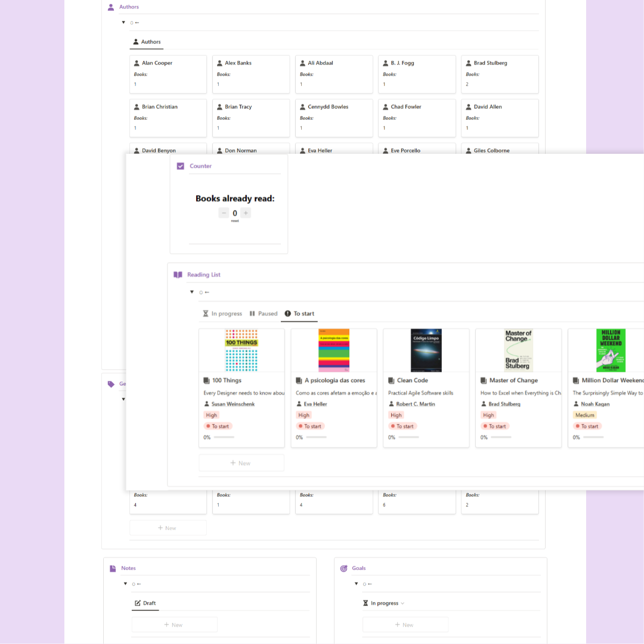Click the Medium priority tag on Million Dollar Weekend

click(x=585, y=415)
